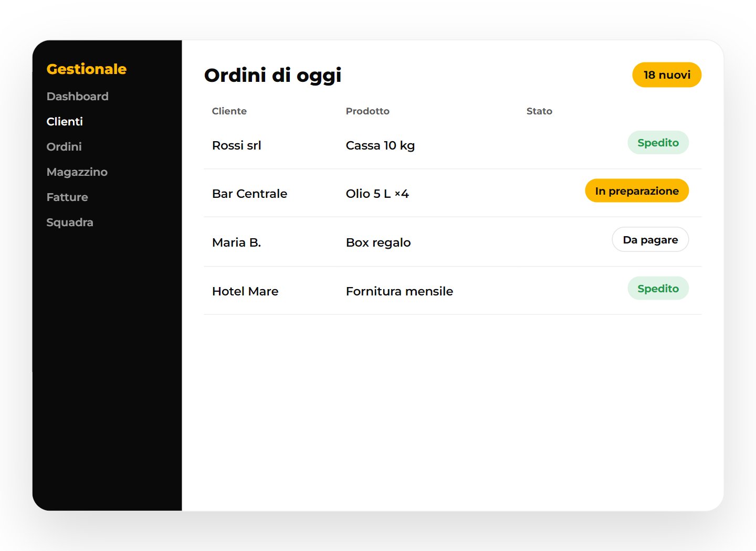Select Ordini from the sidebar menu

[x=64, y=147]
